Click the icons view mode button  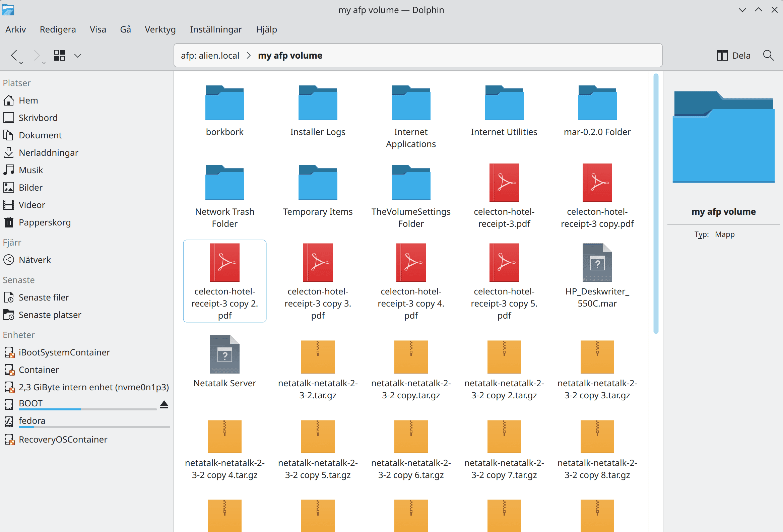(x=60, y=55)
